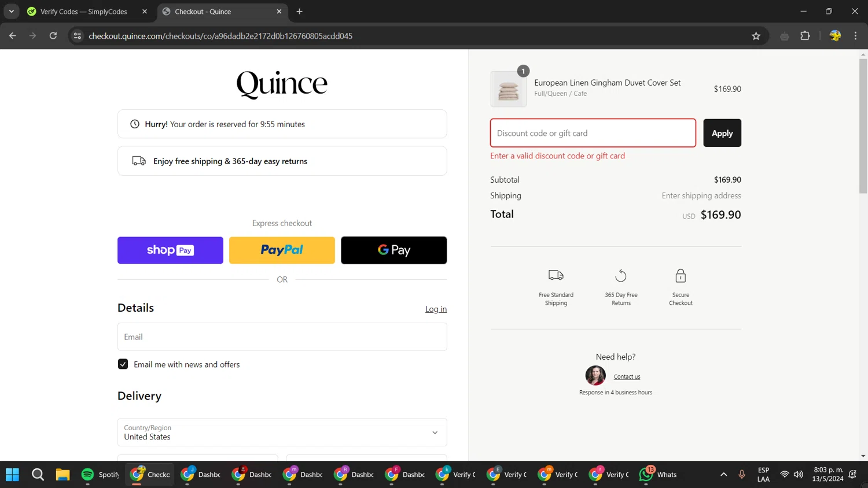868x488 pixels.
Task: Click the microphone tray icon
Action: click(741, 475)
